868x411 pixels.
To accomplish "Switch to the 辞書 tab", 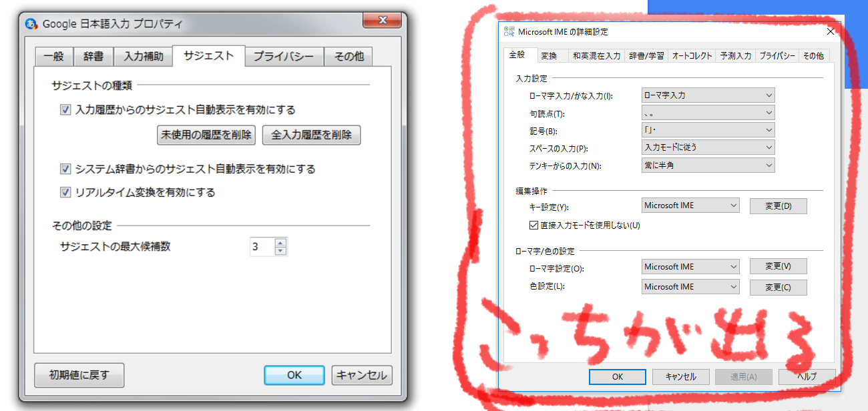I will (x=93, y=57).
